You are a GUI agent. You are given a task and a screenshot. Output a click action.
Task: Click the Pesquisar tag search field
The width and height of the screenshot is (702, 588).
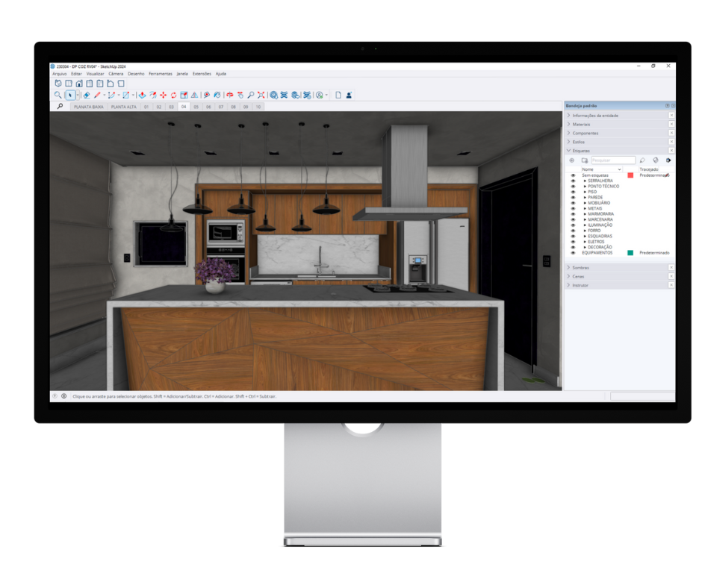613,160
